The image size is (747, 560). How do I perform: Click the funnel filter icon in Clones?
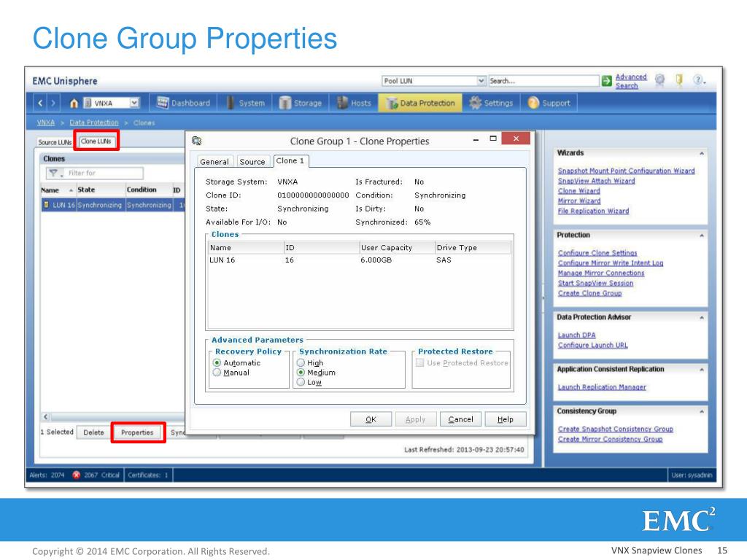[x=53, y=173]
